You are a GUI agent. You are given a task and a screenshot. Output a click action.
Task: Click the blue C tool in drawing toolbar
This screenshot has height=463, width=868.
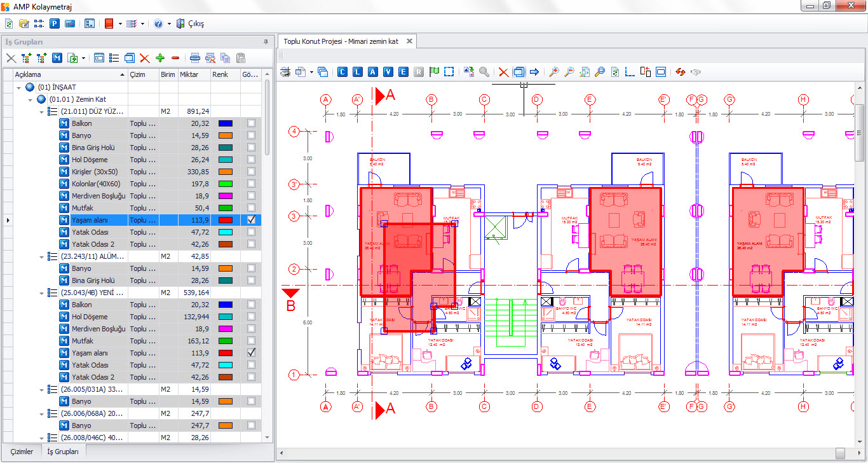tap(342, 72)
